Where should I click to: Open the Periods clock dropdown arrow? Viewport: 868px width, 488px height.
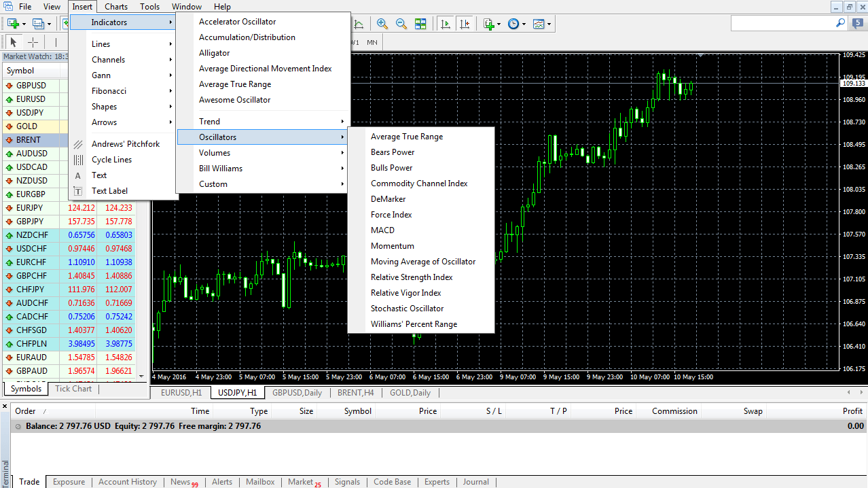(x=524, y=24)
